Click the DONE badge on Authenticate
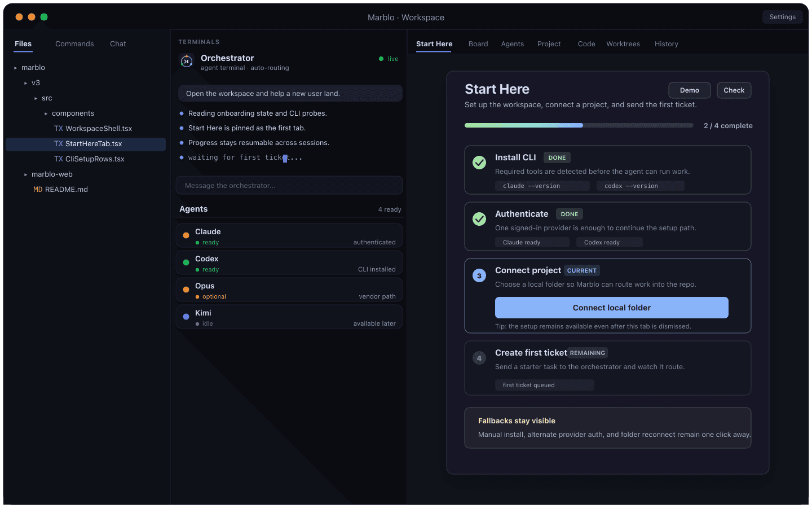812x508 pixels. tap(570, 214)
